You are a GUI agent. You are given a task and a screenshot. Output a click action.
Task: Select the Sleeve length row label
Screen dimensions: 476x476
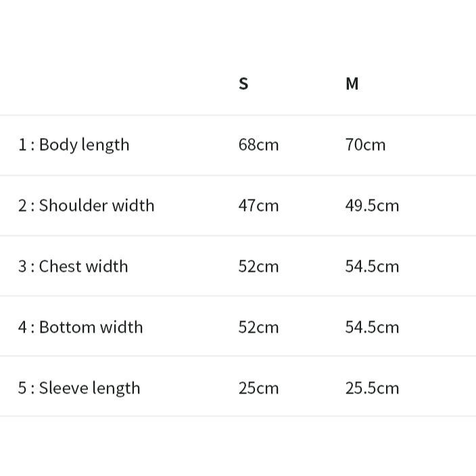89,388
